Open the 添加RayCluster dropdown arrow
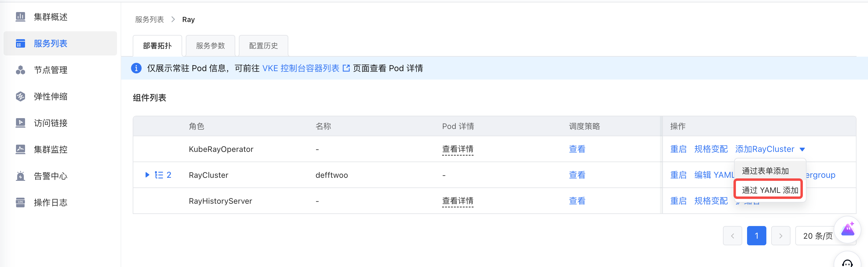This screenshot has height=267, width=868. tap(802, 149)
